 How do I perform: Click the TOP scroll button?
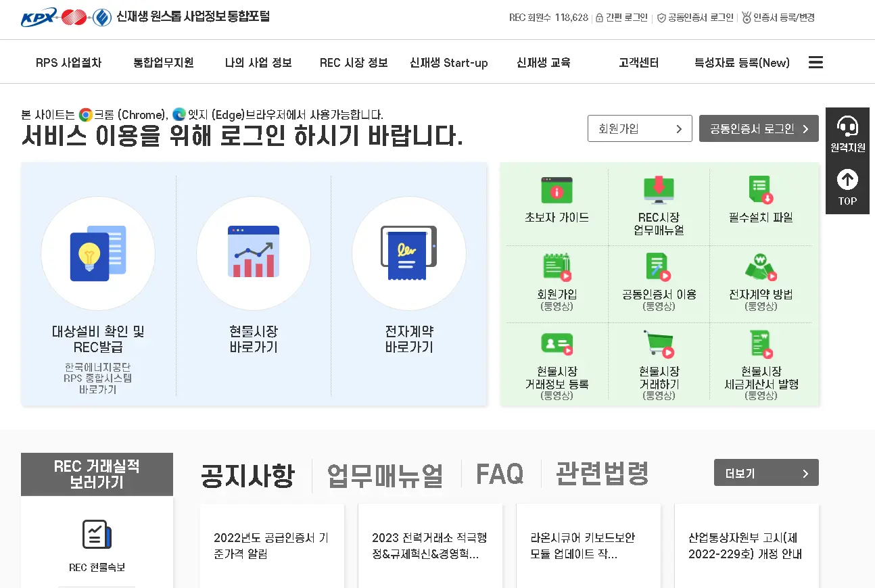tap(847, 188)
